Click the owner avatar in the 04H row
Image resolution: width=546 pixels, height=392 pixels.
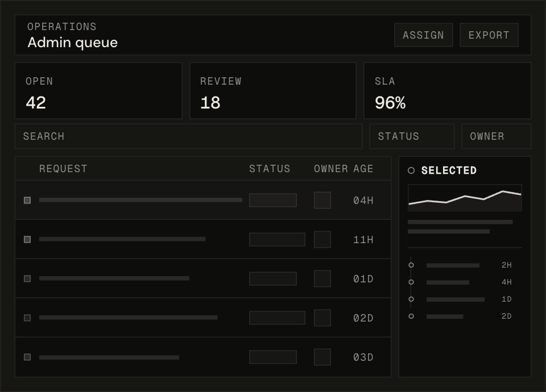[322, 200]
